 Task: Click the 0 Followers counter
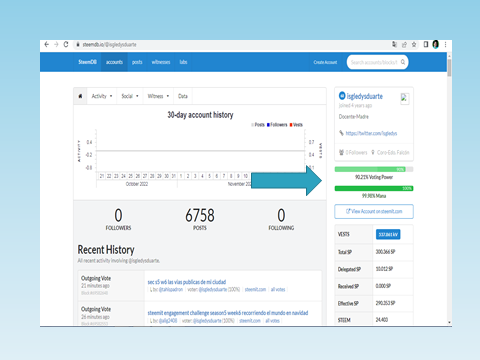[118, 219]
